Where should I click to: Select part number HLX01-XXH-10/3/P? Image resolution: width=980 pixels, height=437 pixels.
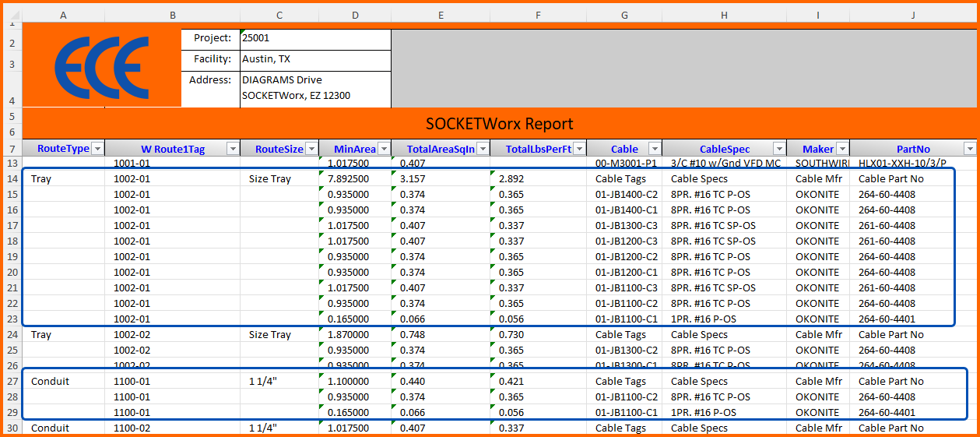(913, 164)
